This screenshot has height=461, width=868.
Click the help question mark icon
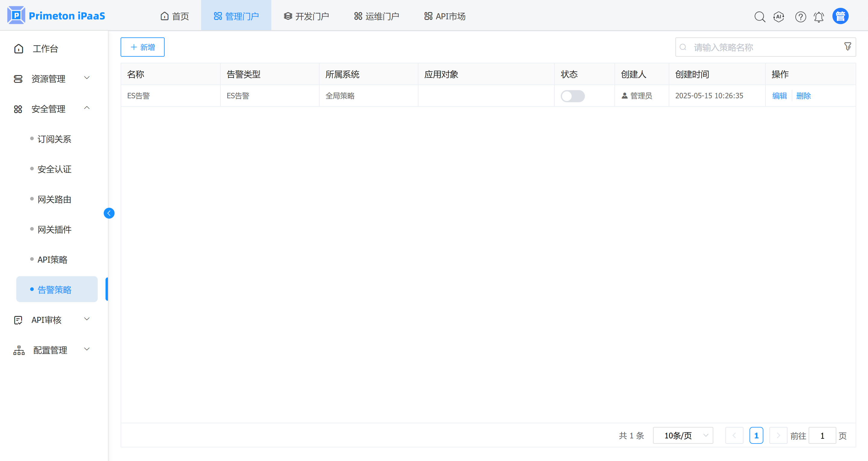tap(800, 17)
